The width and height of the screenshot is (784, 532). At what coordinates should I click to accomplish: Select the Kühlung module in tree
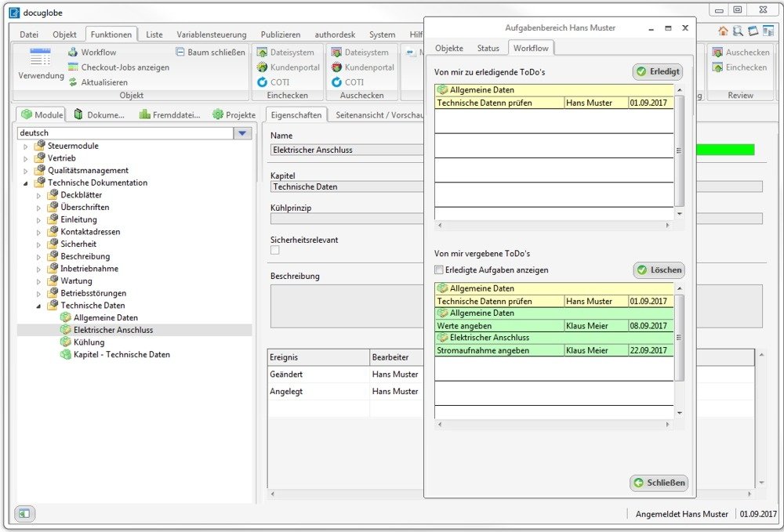(89, 342)
